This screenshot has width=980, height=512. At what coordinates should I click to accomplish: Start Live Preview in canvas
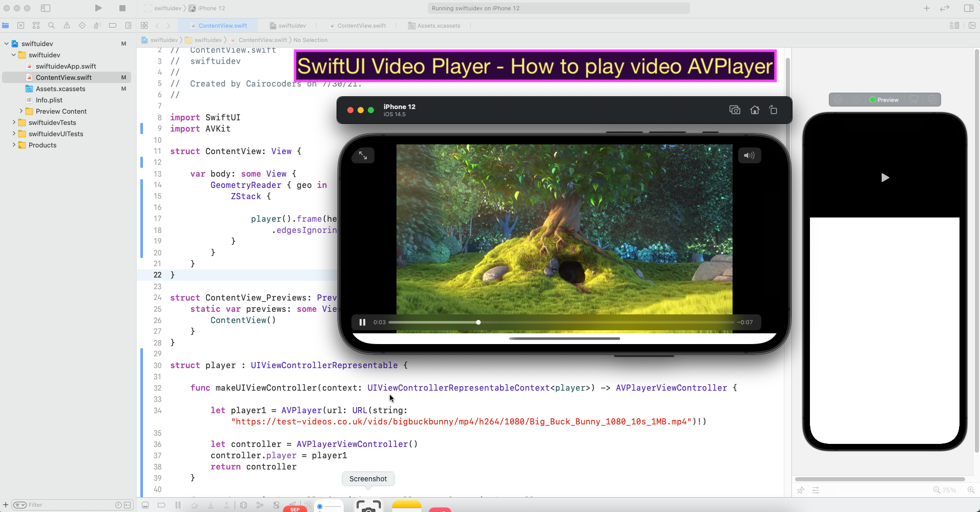tap(838, 100)
